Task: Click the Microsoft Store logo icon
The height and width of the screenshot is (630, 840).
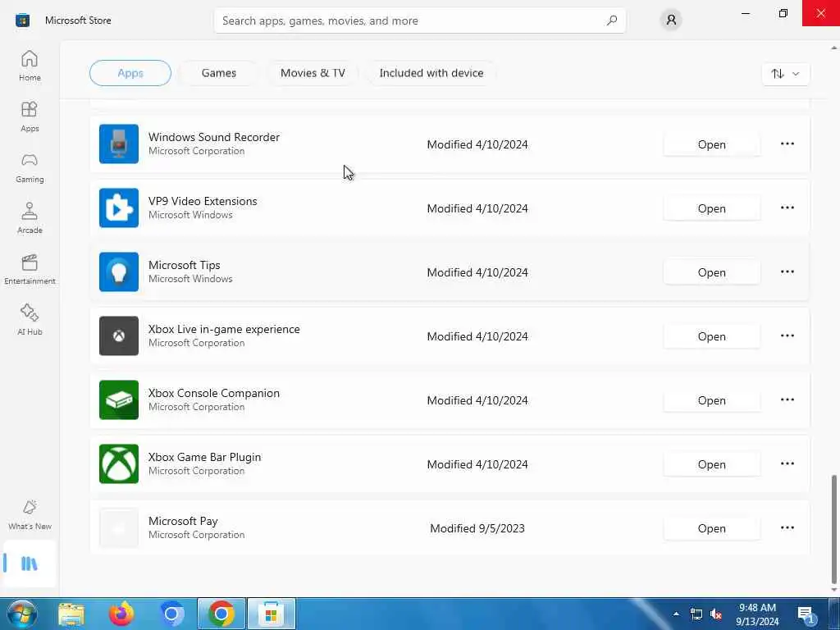Action: (x=22, y=21)
